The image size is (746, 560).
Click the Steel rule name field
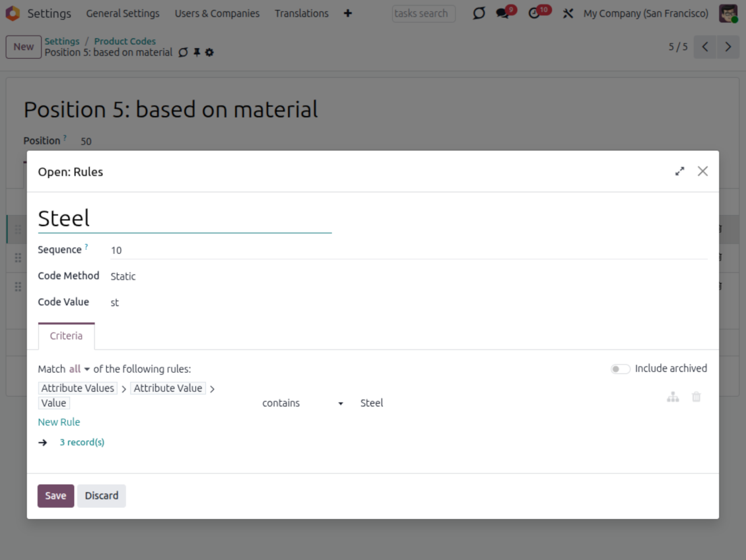point(184,218)
